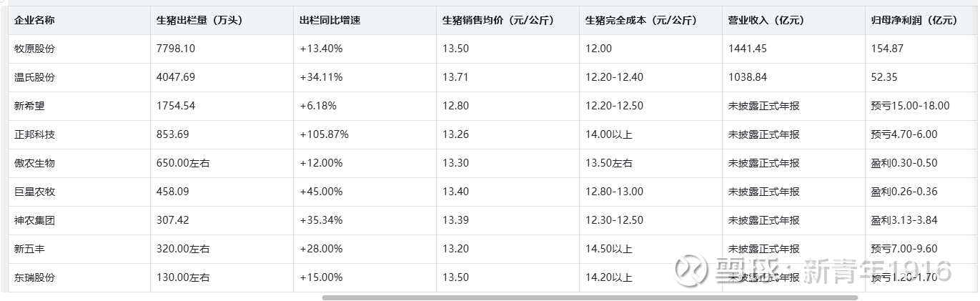
Task: Click the 傲农生物 company name cell
Action: click(x=34, y=163)
